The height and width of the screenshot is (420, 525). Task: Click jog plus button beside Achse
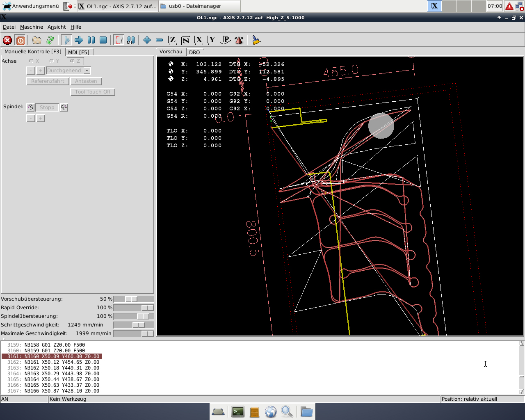pos(41,71)
